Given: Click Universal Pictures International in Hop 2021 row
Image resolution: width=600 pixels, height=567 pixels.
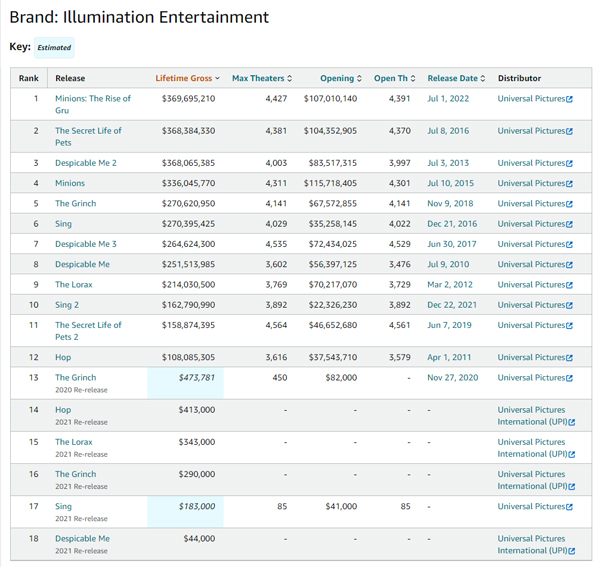Looking at the screenshot, I should click(x=532, y=415).
